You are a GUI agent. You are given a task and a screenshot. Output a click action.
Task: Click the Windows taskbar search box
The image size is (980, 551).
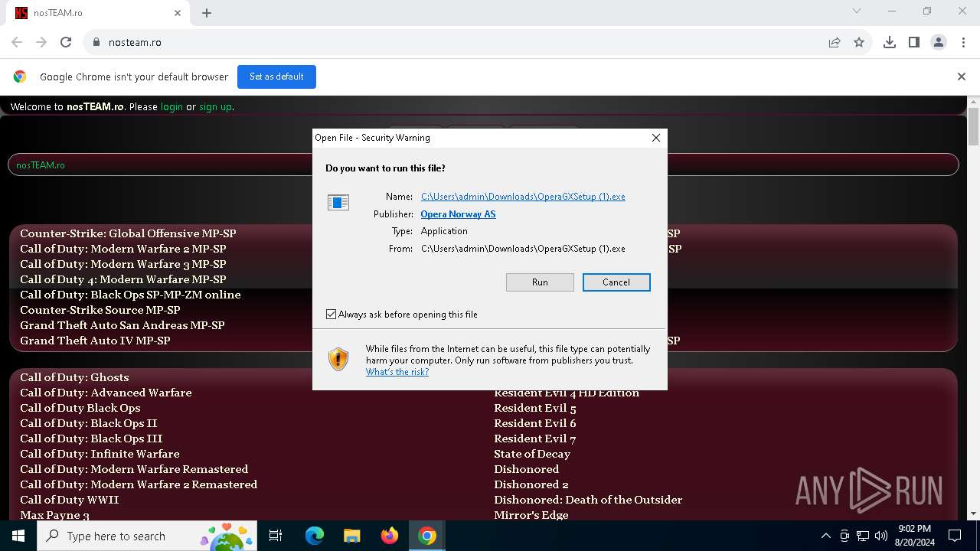pos(145,536)
